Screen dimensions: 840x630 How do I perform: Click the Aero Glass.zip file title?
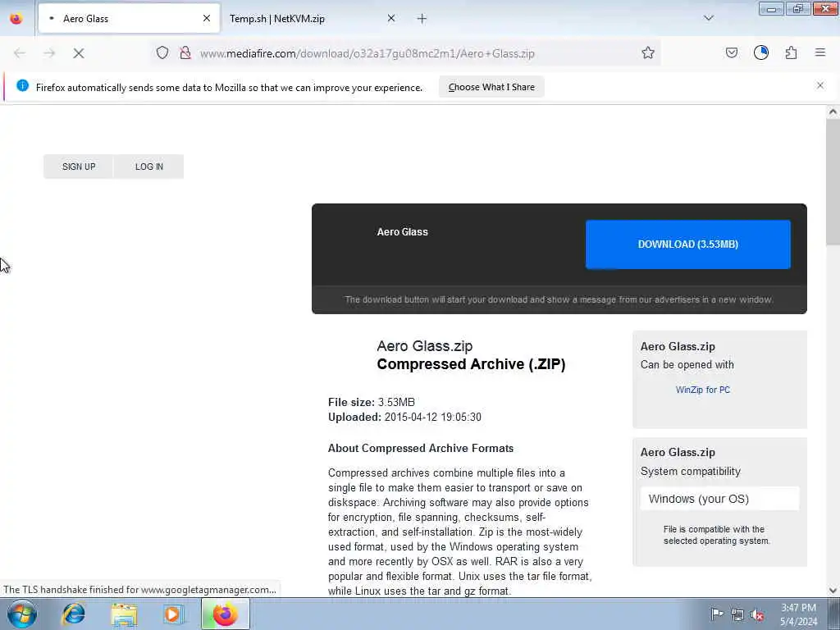point(424,346)
